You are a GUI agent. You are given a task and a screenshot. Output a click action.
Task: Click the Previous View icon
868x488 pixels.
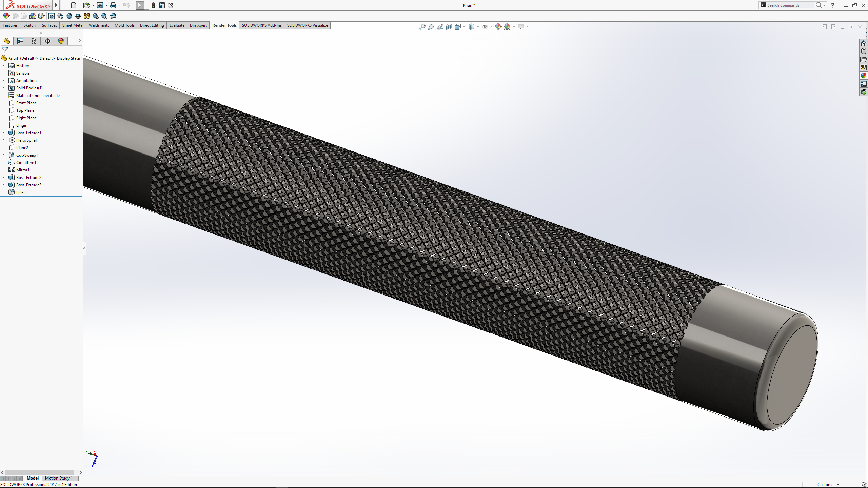pyautogui.click(x=440, y=27)
